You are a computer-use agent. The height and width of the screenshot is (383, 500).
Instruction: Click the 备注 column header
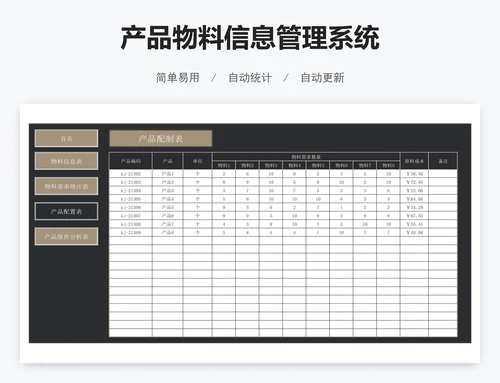(443, 161)
